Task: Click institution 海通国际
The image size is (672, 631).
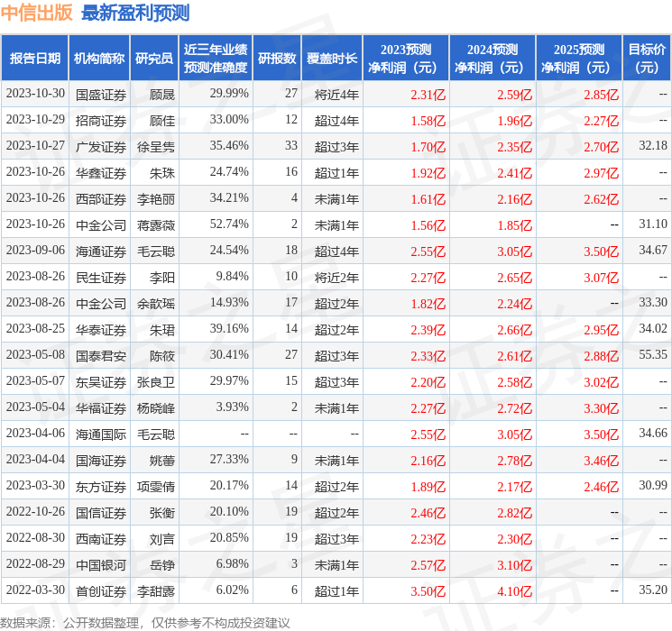Action: point(101,434)
